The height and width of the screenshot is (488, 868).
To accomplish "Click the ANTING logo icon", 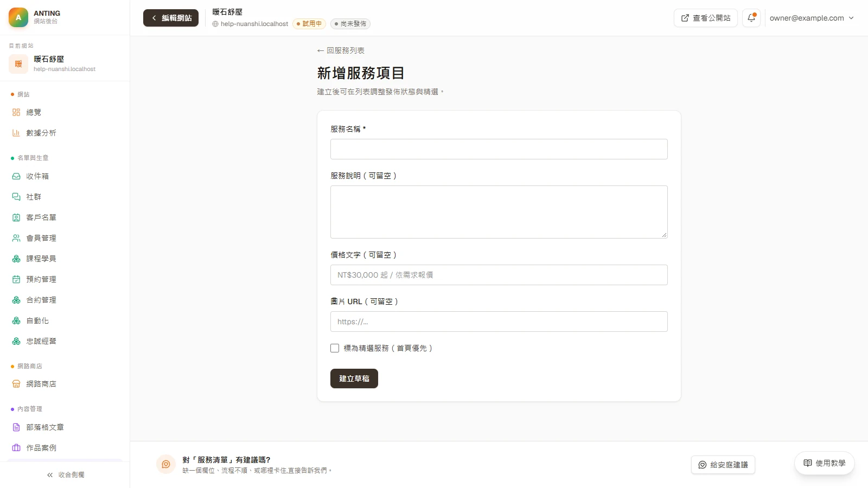I will point(18,17).
